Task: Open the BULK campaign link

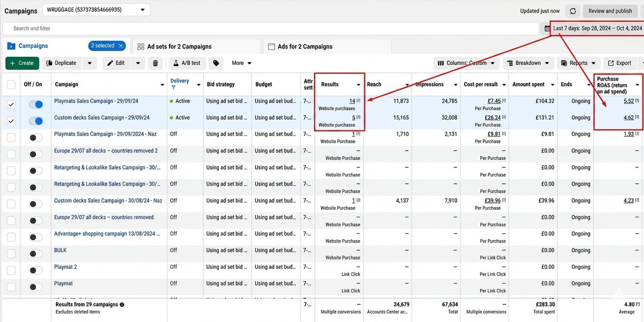Action: point(61,250)
